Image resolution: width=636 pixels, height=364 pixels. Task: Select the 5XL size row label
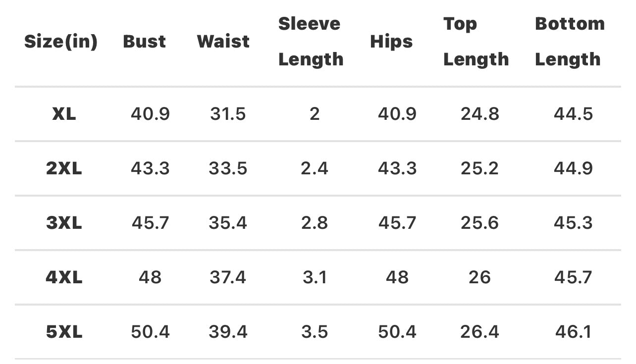pyautogui.click(x=64, y=332)
